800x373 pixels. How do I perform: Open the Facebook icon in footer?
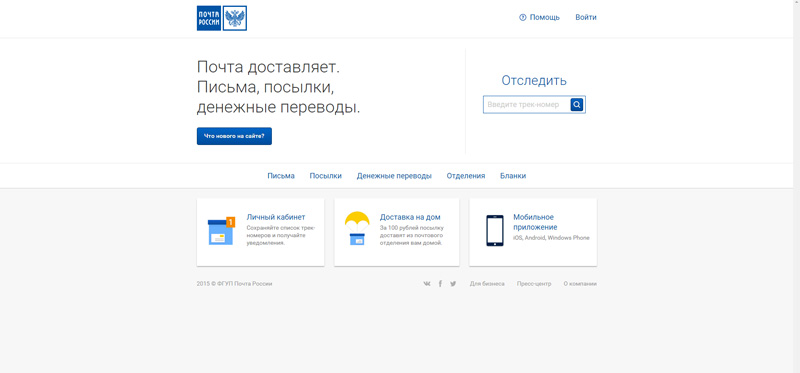(x=440, y=284)
